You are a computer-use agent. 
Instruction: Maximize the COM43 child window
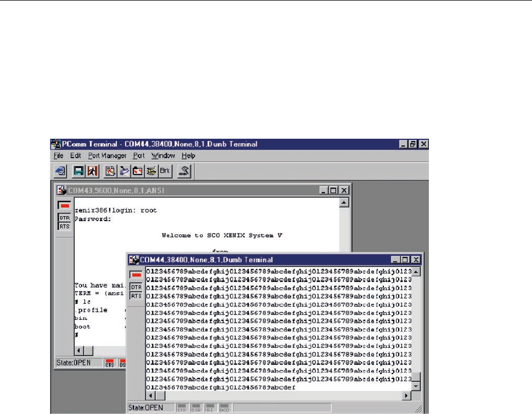(x=333, y=190)
